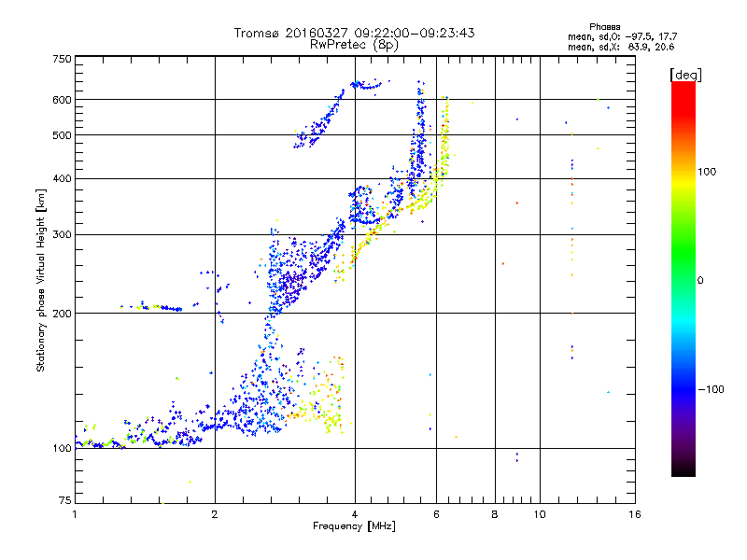The width and height of the screenshot is (747, 560).
Task: Click the colorbar tick label '0'
Action: click(700, 281)
